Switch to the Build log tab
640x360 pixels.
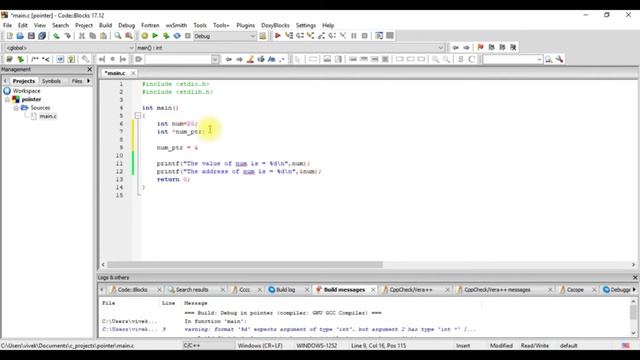[286, 289]
